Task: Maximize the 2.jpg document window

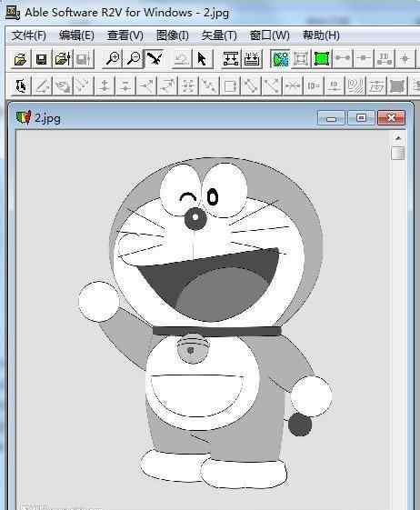Action: 361,117
